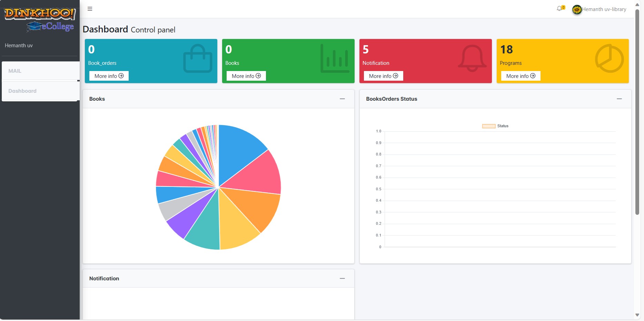This screenshot has height=321, width=644.
Task: Click the scrollbar up arrow
Action: click(x=637, y=4)
